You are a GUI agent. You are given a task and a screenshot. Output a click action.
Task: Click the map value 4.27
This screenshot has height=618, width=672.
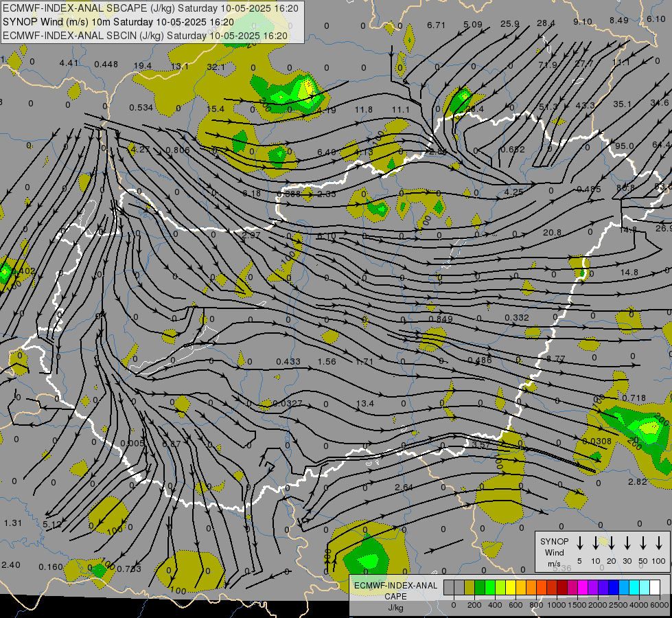140,149
